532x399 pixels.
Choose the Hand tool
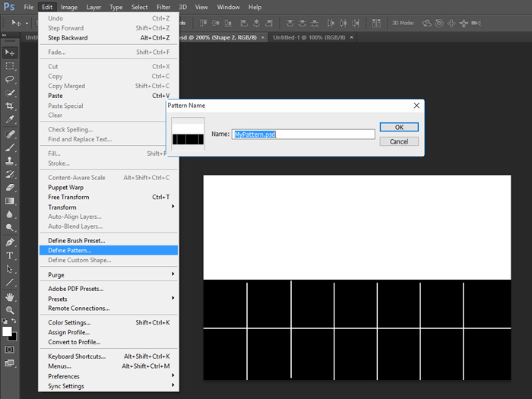click(x=10, y=296)
